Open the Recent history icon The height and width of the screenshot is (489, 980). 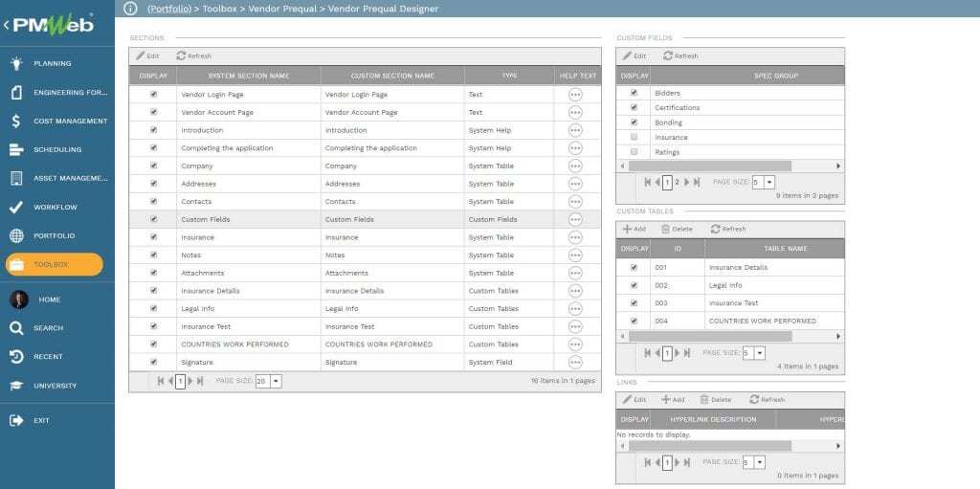(x=17, y=356)
